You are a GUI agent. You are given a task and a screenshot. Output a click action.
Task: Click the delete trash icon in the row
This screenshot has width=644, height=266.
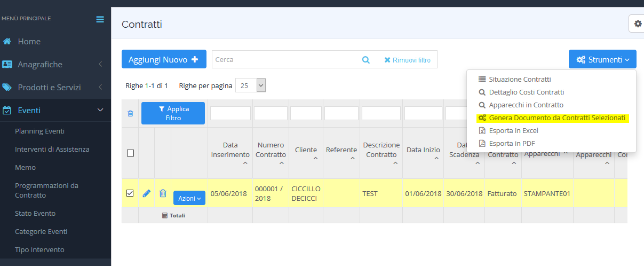[x=163, y=193]
